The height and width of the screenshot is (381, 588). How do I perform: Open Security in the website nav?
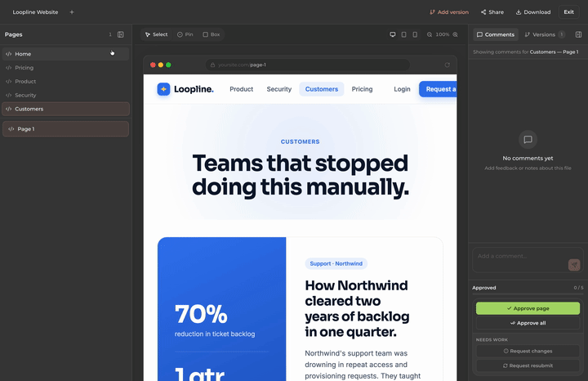click(x=279, y=89)
